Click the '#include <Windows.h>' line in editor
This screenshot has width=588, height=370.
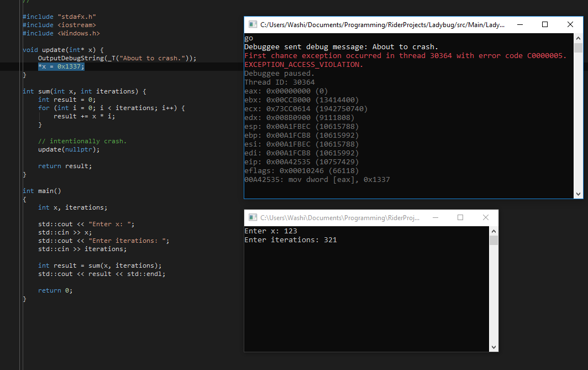pos(61,33)
